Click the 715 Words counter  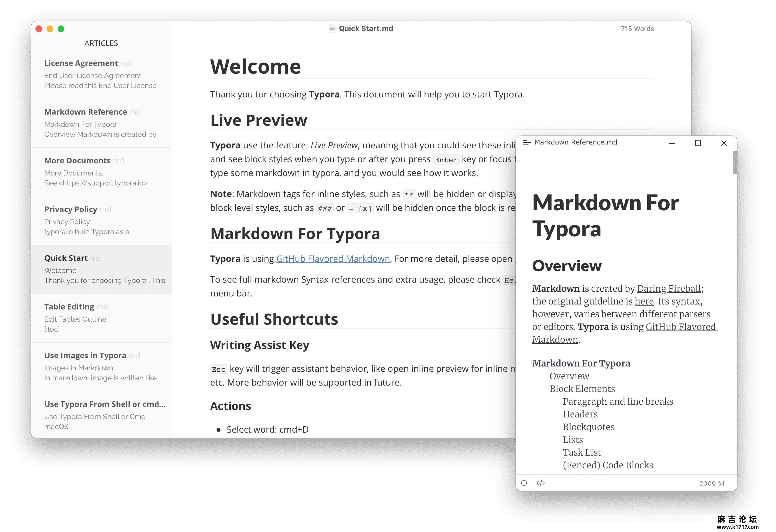(x=637, y=29)
